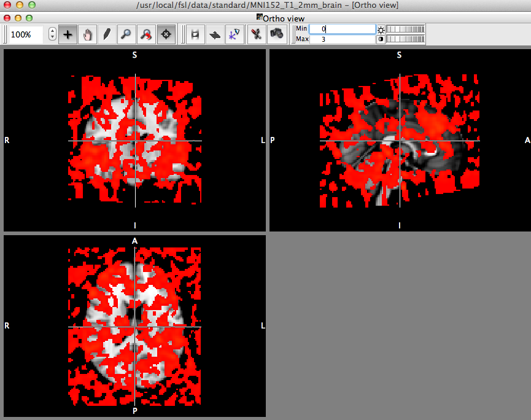Select the pen drawing tool
This screenshot has height=420, width=531.
(x=107, y=34)
